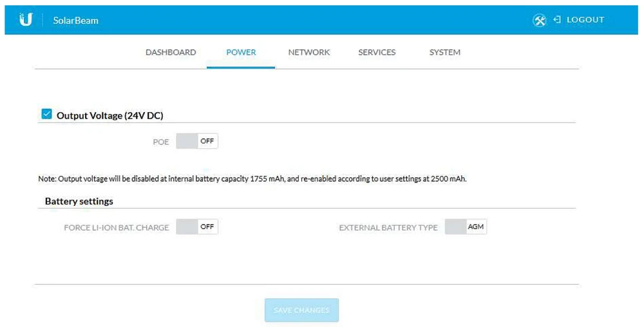644x327 pixels.
Task: Click the output voltage note text
Action: [252, 179]
